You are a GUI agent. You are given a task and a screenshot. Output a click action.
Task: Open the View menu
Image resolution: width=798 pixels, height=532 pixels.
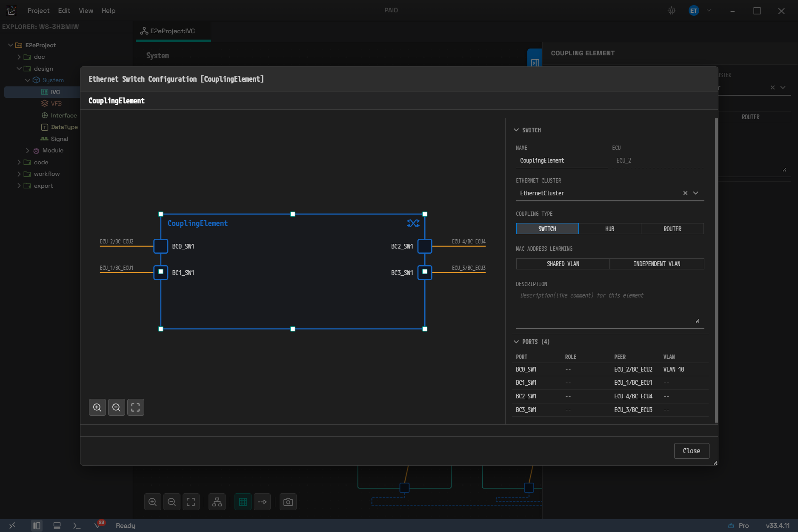tap(86, 11)
